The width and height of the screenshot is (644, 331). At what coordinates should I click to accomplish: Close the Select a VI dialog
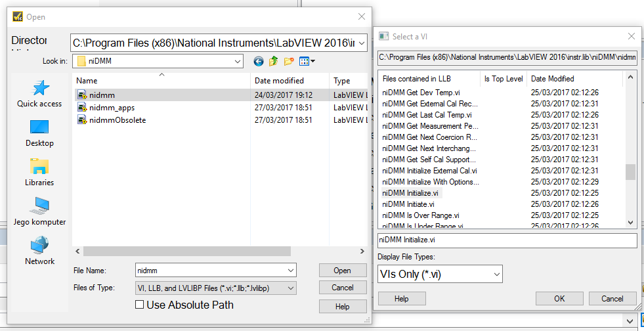click(x=632, y=37)
